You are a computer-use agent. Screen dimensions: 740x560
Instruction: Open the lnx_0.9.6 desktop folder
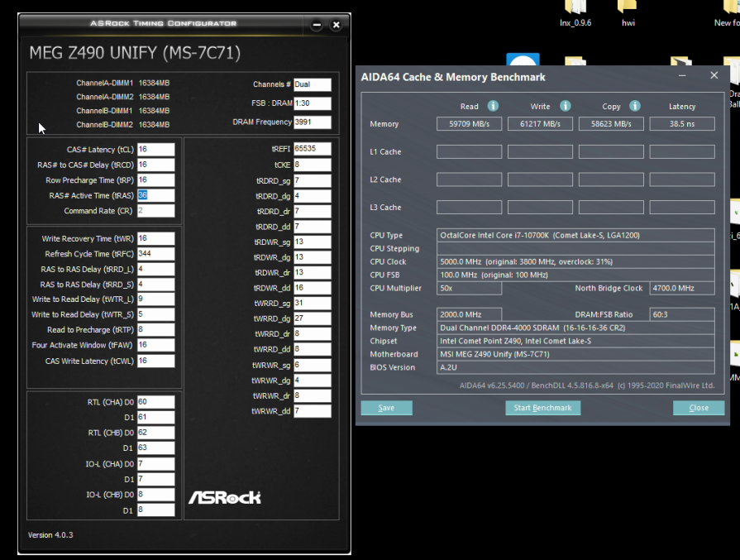[x=575, y=13]
